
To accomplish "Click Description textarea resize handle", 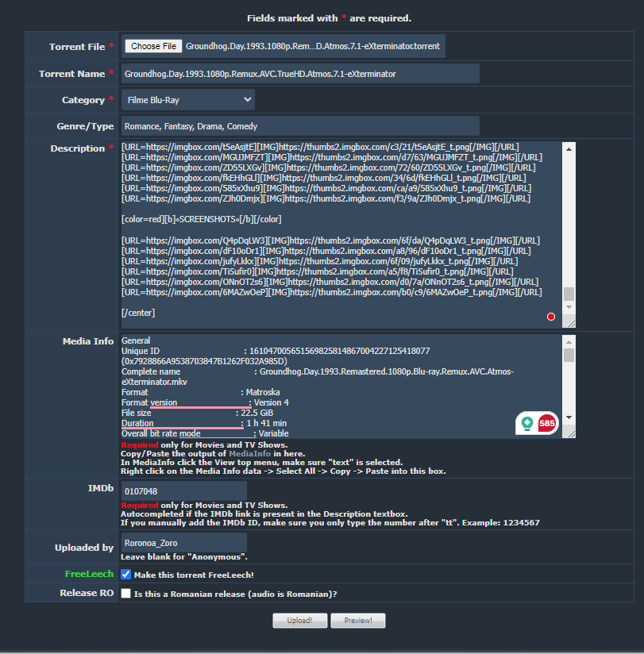I will click(x=569, y=322).
